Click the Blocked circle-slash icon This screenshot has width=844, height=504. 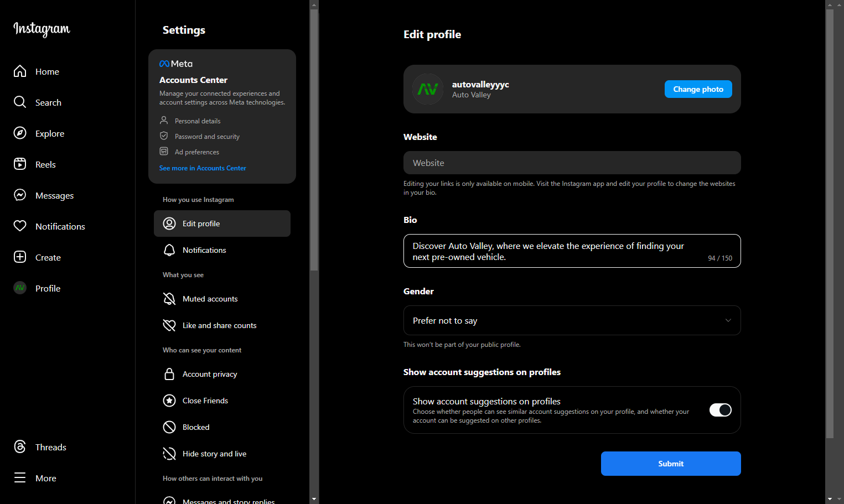(x=169, y=427)
